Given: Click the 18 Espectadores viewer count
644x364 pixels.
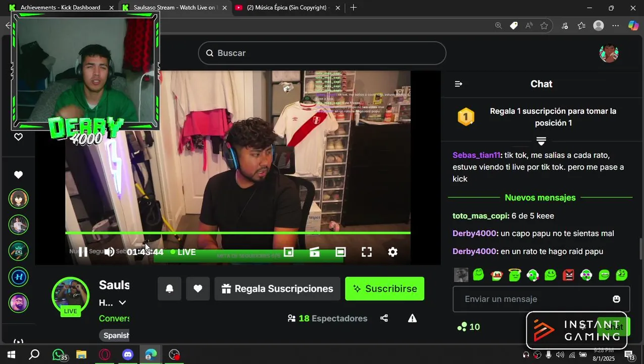Looking at the screenshot, I should click(x=327, y=318).
